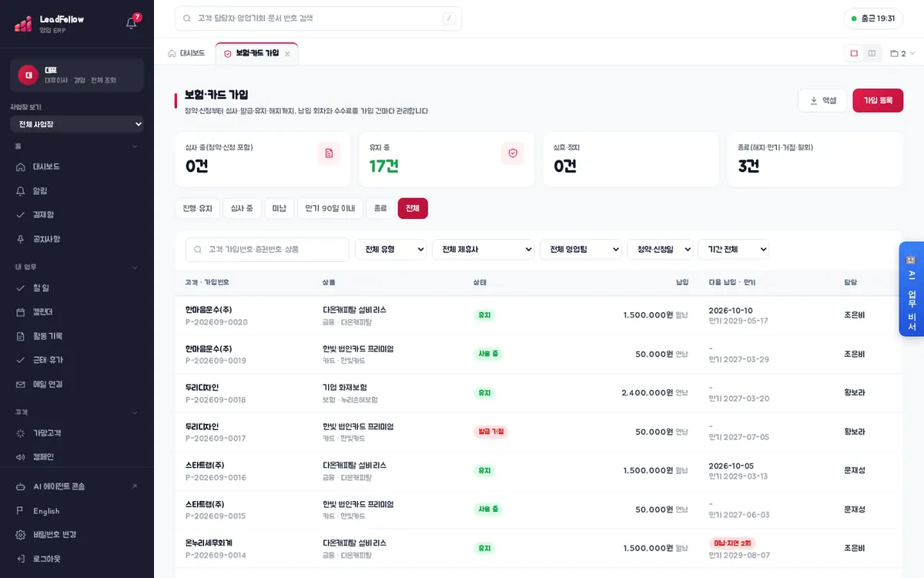Click 온누리세무회계 customer name

(209, 543)
